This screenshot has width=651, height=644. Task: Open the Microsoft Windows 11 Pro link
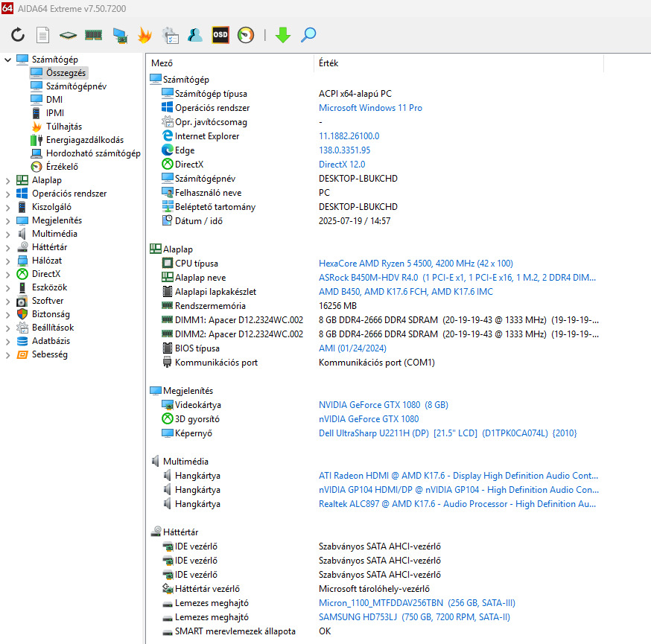click(x=370, y=108)
